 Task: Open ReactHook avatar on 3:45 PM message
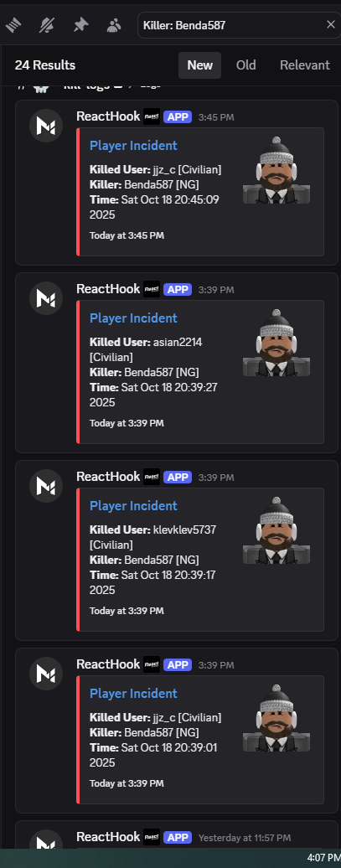click(x=46, y=126)
